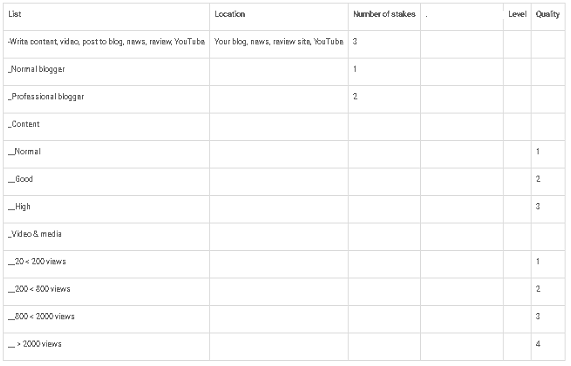Select the Write content, video row cell
Viewport: 571px width, 366px height.
coord(106,44)
